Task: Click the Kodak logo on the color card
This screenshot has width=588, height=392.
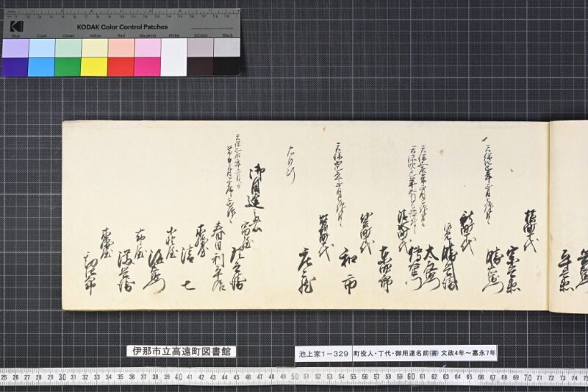Action: [16, 26]
